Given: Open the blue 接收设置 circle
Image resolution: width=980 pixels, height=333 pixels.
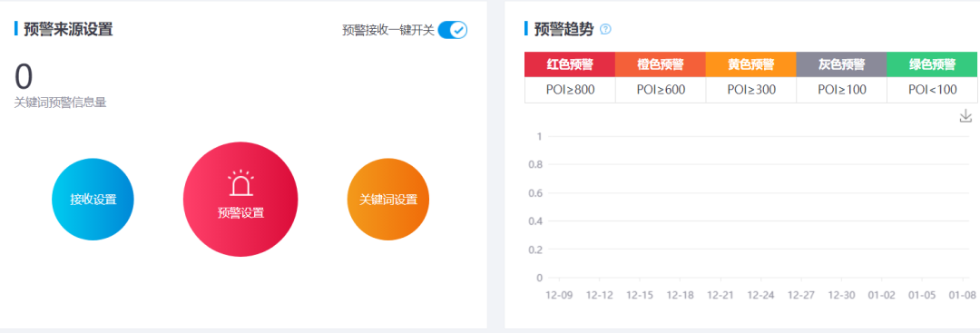Looking at the screenshot, I should tap(93, 200).
